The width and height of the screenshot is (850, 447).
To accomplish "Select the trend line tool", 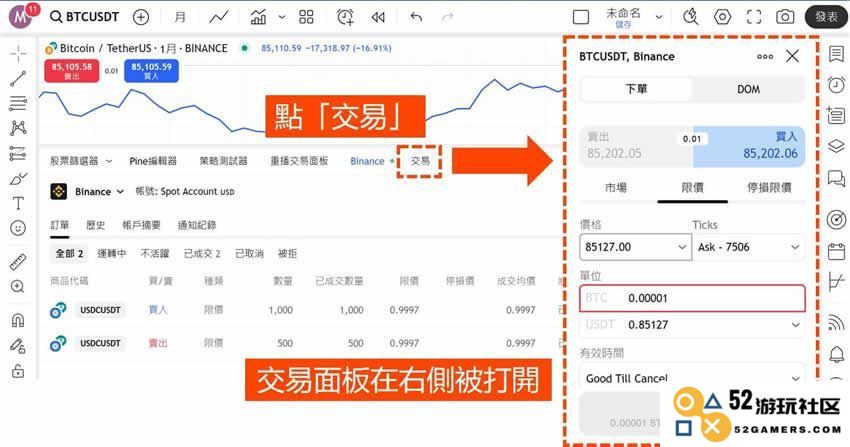I will (x=18, y=79).
